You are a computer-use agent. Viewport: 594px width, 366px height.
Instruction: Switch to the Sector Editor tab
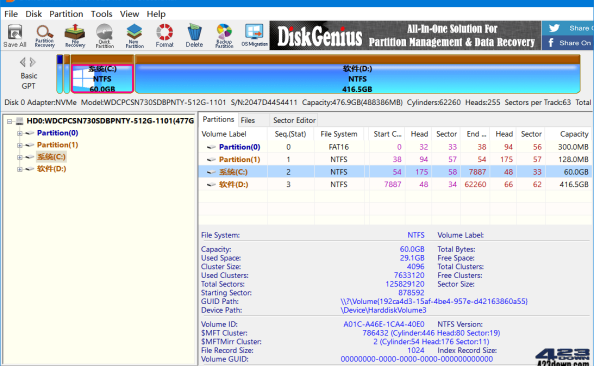[294, 120]
